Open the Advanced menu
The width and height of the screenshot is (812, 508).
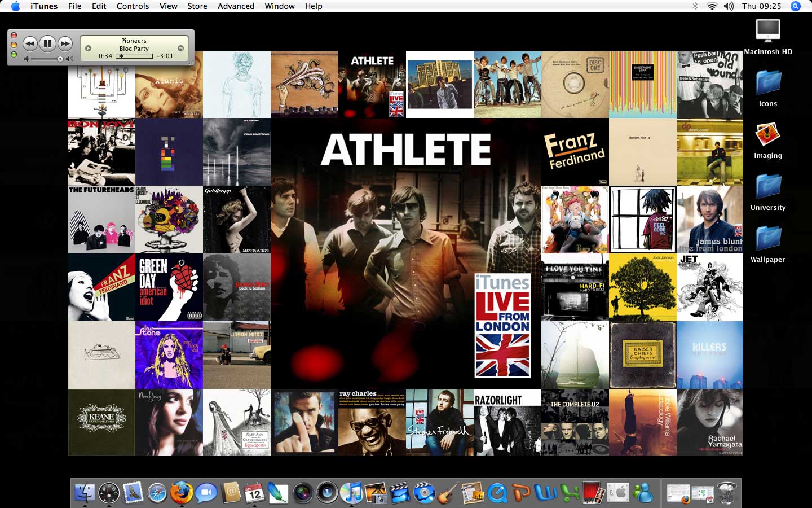pyautogui.click(x=236, y=6)
